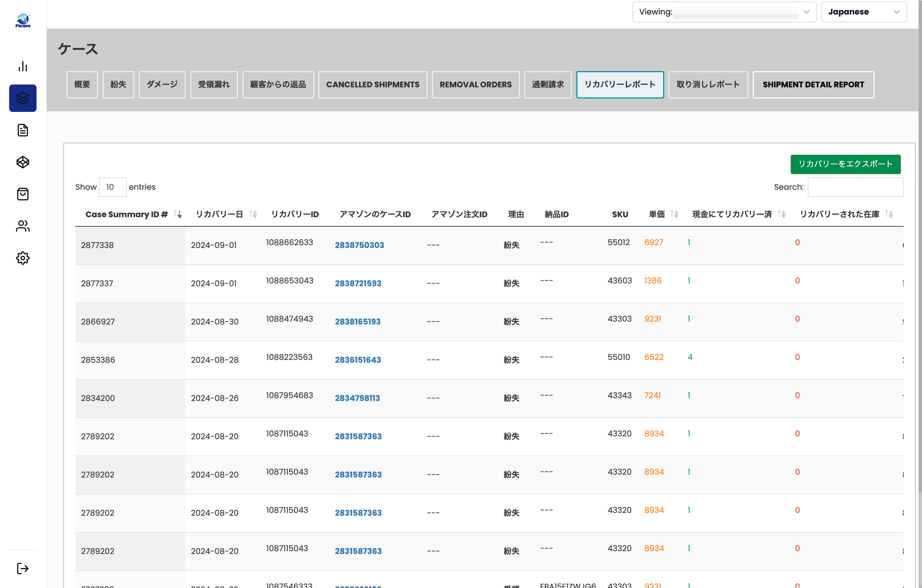Screen dimensions: 922x588
Task: Switch to the 過剰請求 tab
Action: pyautogui.click(x=547, y=84)
